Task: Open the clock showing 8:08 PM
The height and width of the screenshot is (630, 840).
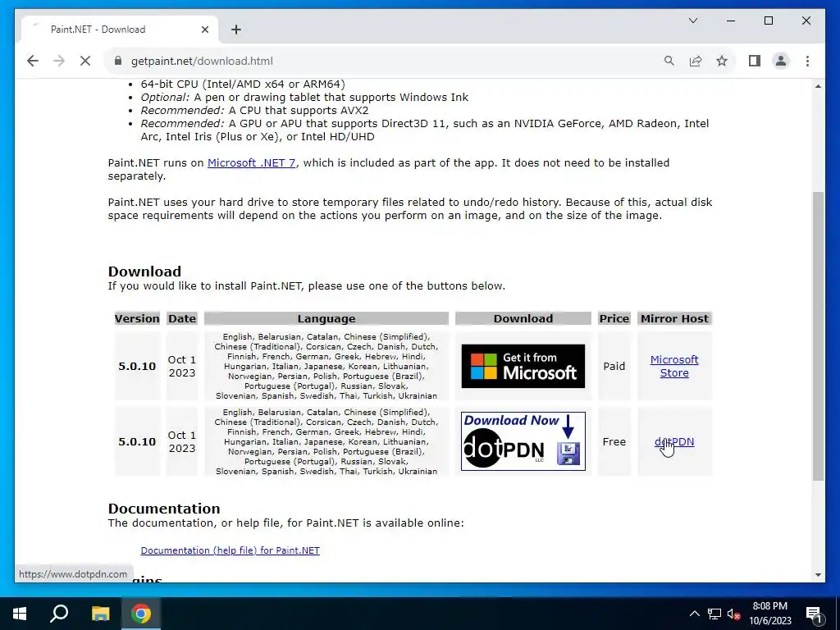Action: click(x=769, y=614)
